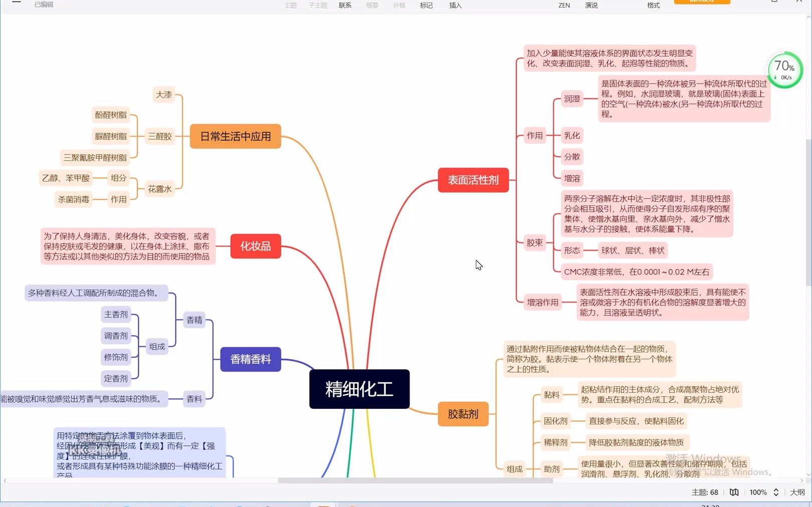
Task: Click the map overview book icon in status bar
Action: coord(734,492)
